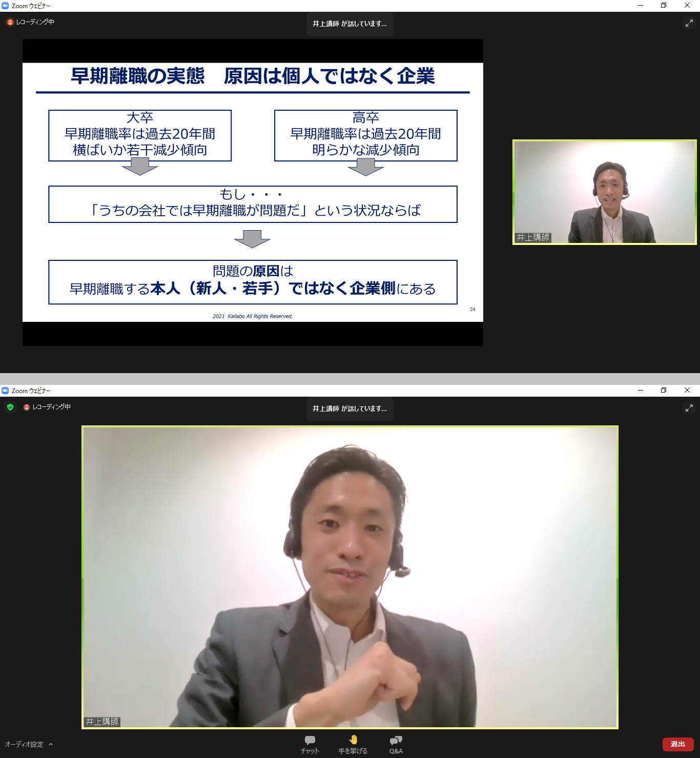The height and width of the screenshot is (758, 700).
Task: Open the Chat panel (チャット)
Action: 310,745
